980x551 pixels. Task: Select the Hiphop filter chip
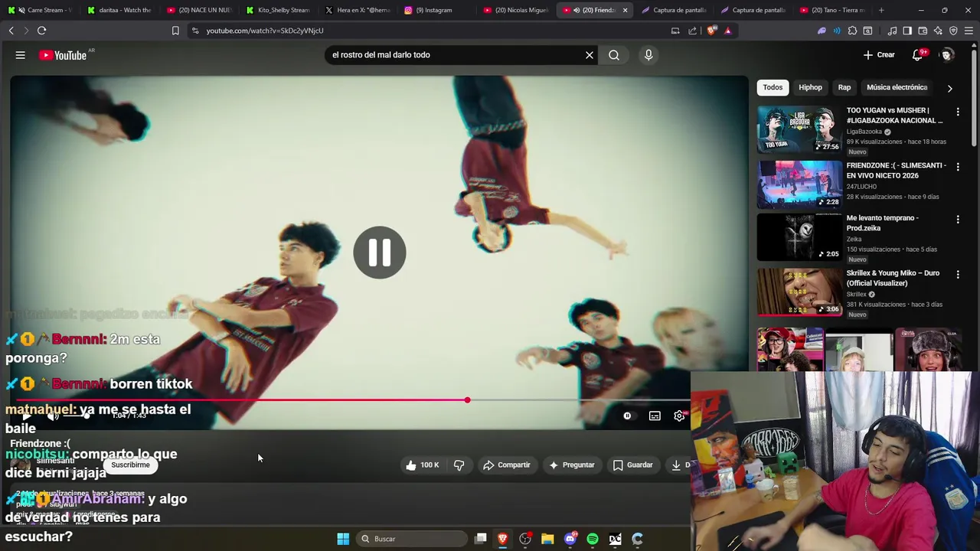(810, 87)
